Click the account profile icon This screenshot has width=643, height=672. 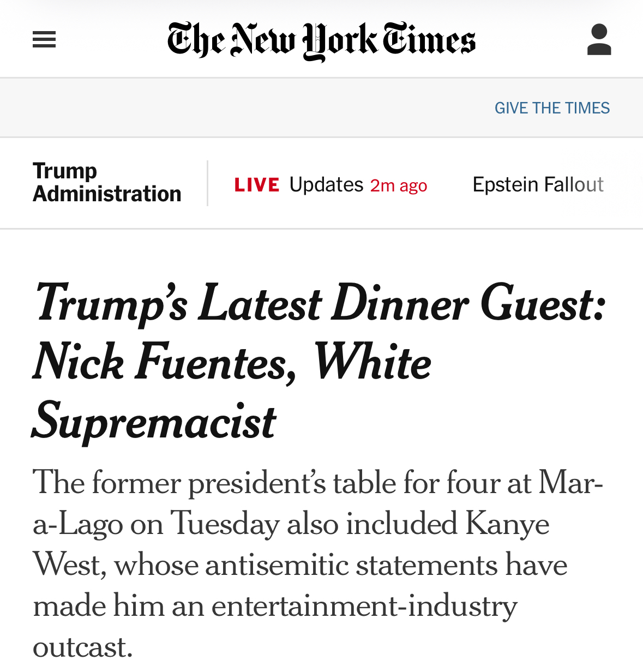pyautogui.click(x=599, y=39)
